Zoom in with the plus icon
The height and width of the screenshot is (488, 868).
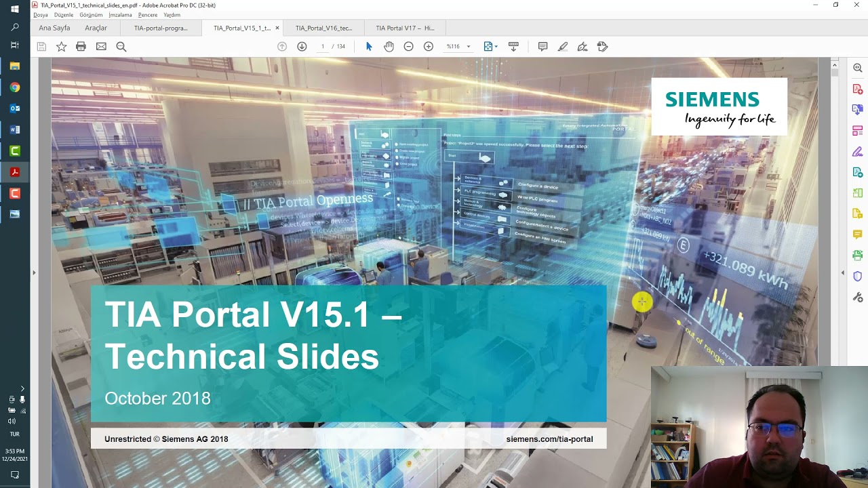pos(429,47)
